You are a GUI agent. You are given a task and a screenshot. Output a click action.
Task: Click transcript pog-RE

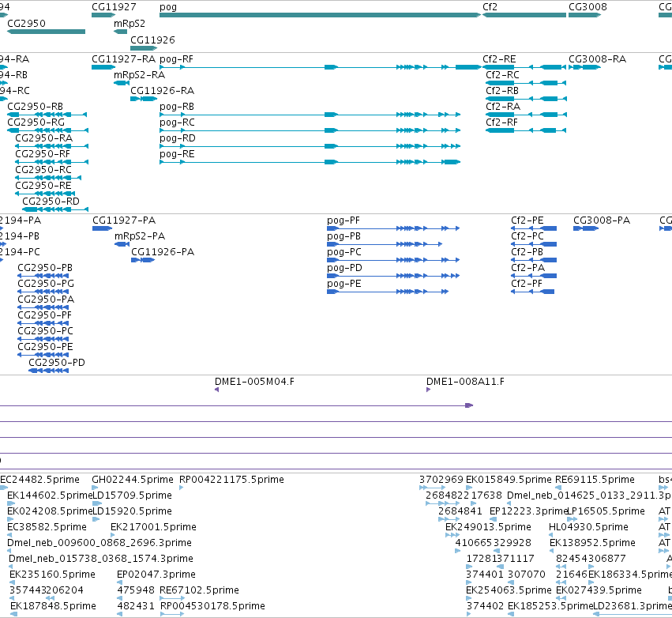(310, 162)
